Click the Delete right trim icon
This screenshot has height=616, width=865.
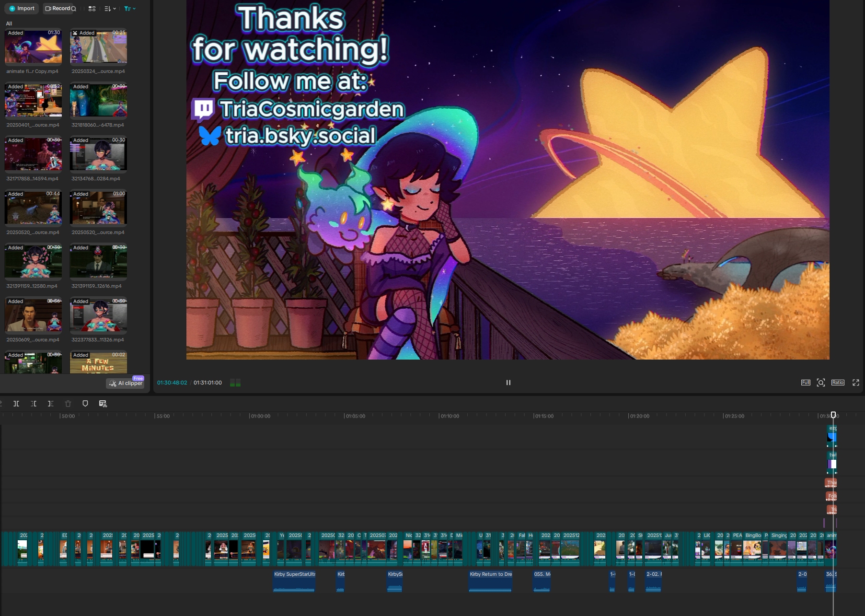click(x=50, y=404)
